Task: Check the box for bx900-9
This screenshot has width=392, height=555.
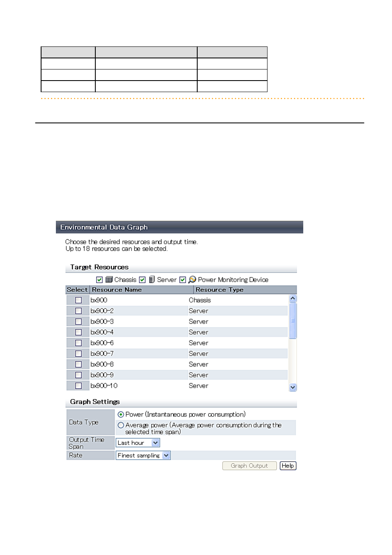Action: (78, 375)
